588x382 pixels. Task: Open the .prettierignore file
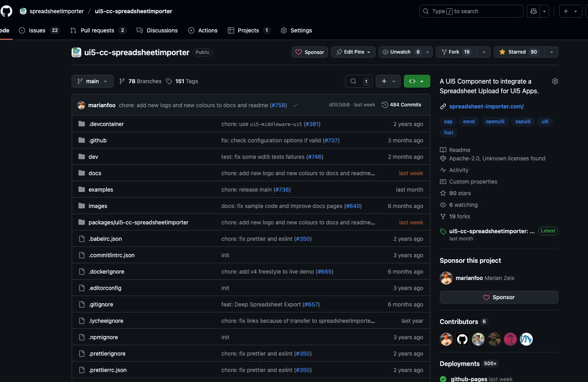107,354
